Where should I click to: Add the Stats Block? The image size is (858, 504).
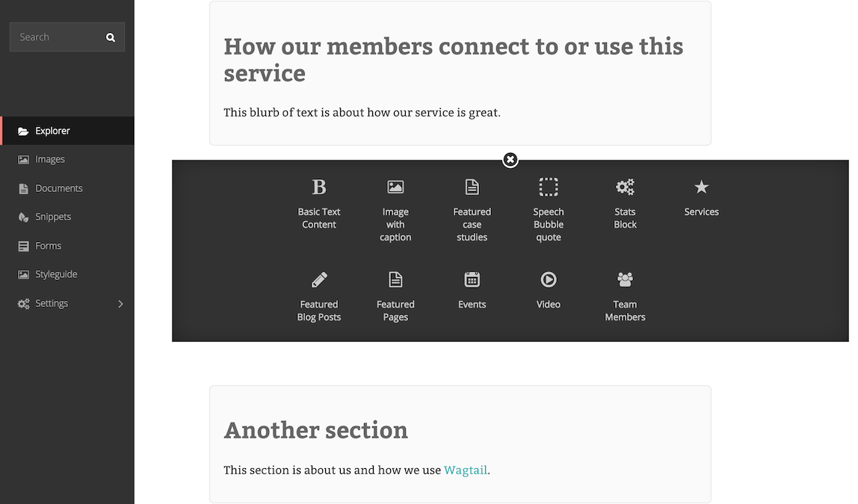tap(625, 203)
